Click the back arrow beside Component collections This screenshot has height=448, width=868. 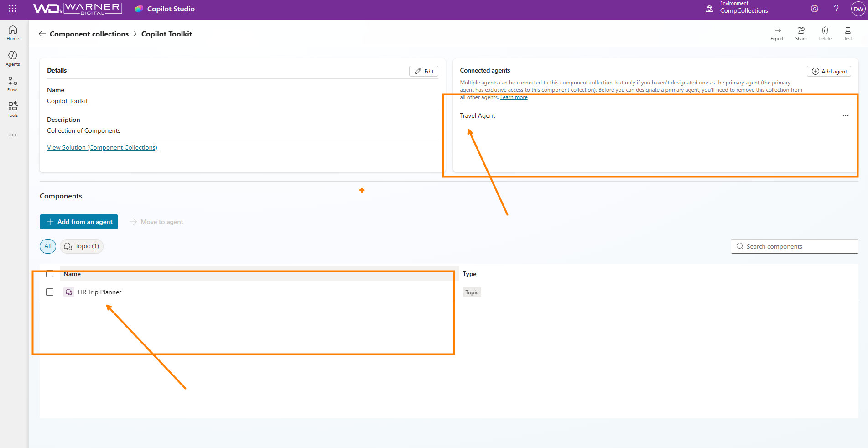click(42, 34)
